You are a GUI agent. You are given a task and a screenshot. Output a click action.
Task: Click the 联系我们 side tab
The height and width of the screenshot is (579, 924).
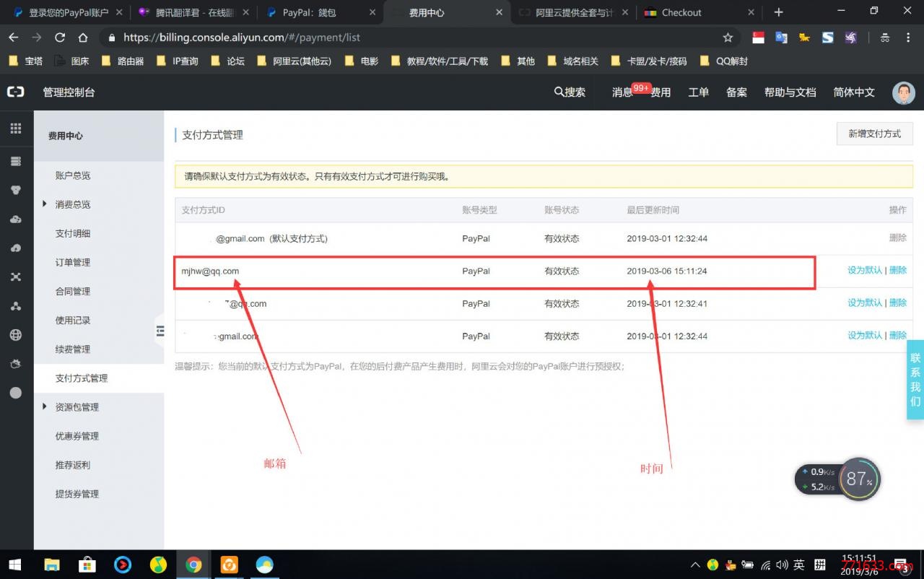[x=915, y=380]
